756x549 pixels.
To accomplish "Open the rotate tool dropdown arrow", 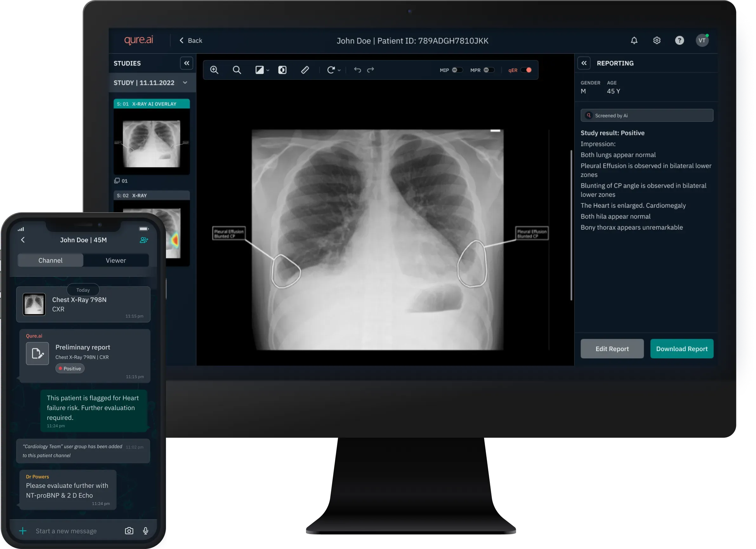I will pyautogui.click(x=339, y=70).
